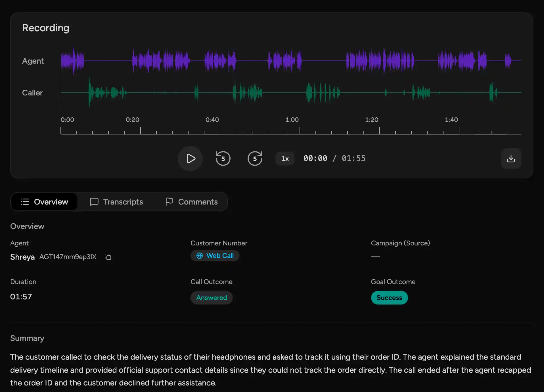Viewport: 544px width, 392px height.
Task: Seek the Caller waveform track
Action: [291, 93]
